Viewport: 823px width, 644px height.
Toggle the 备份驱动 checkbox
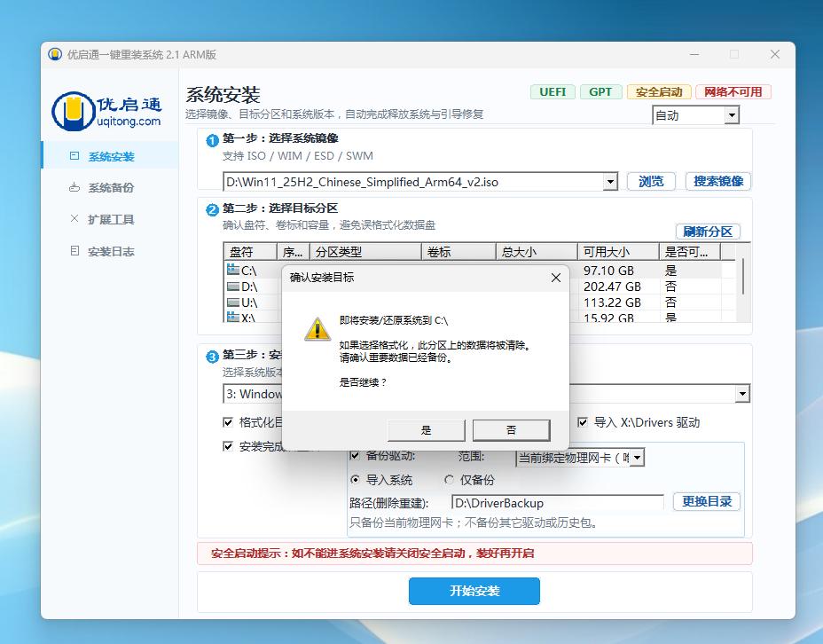[x=355, y=455]
